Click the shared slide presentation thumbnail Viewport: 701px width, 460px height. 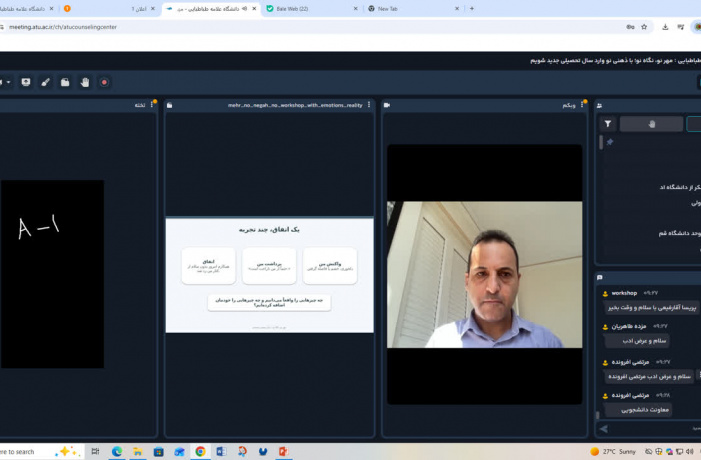point(270,275)
